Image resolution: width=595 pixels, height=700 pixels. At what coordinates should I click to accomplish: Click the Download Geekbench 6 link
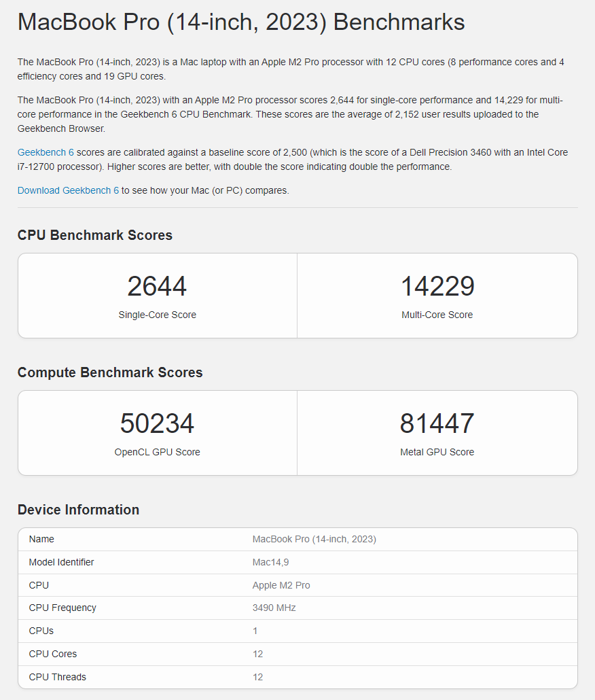[x=68, y=190]
